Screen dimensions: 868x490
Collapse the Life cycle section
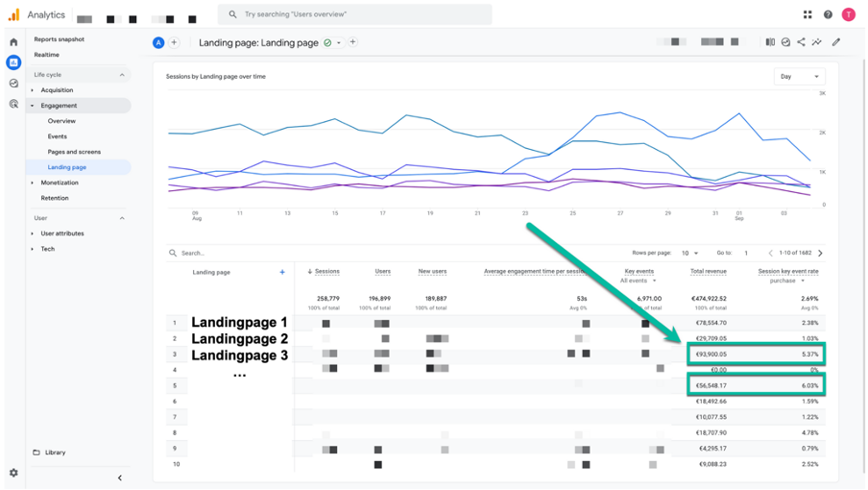(122, 75)
